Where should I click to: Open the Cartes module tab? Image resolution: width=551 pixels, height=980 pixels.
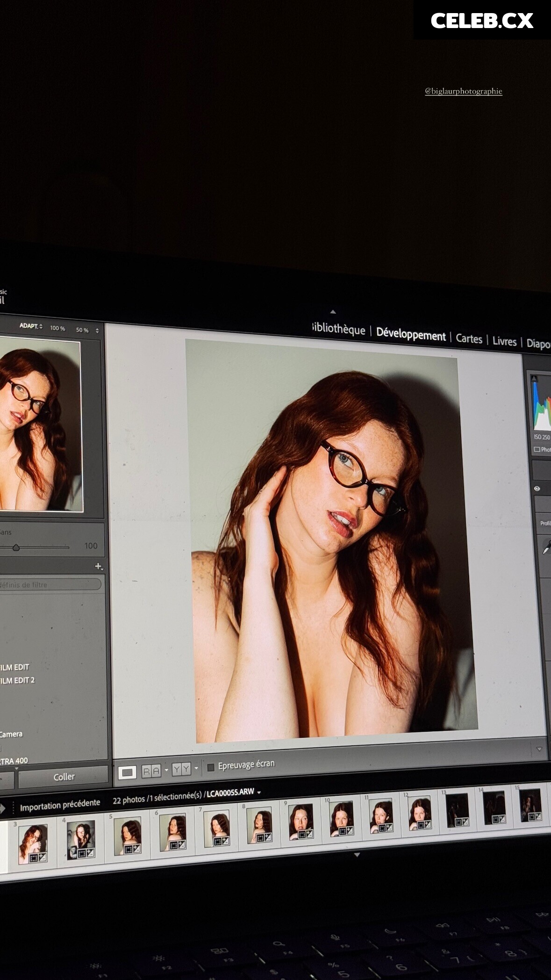469,339
